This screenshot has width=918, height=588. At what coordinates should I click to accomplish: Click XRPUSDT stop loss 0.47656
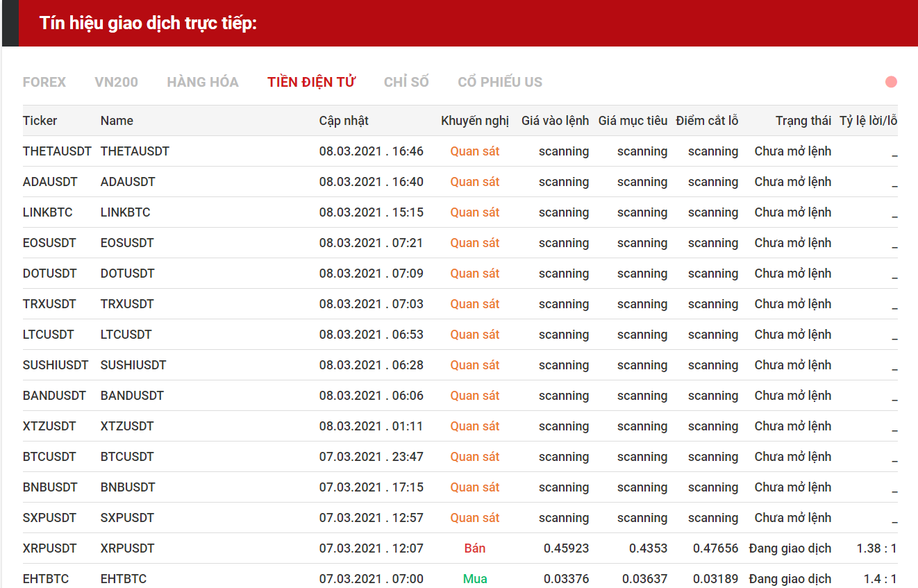(x=716, y=548)
